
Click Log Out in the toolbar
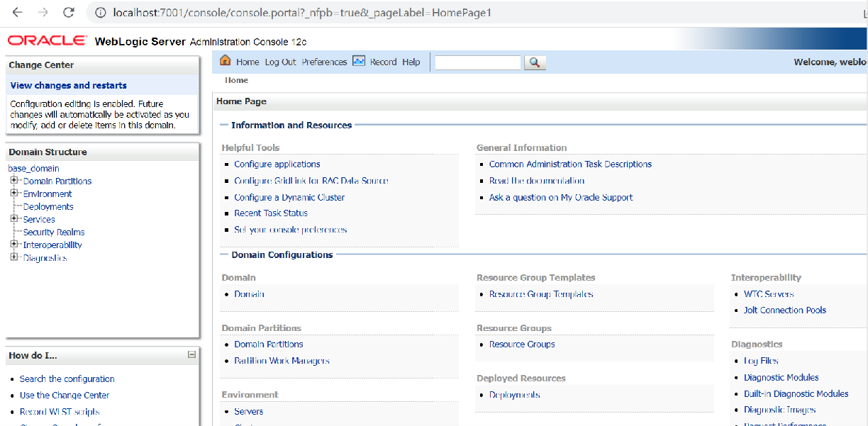(280, 62)
